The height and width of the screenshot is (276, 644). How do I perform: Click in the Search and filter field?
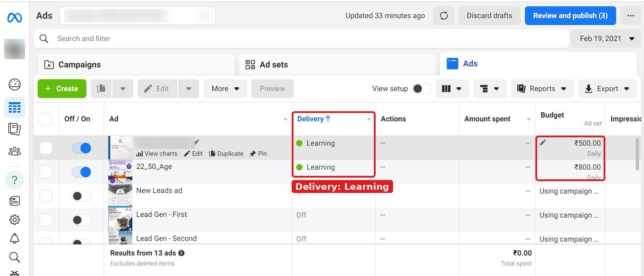pyautogui.click(x=301, y=39)
